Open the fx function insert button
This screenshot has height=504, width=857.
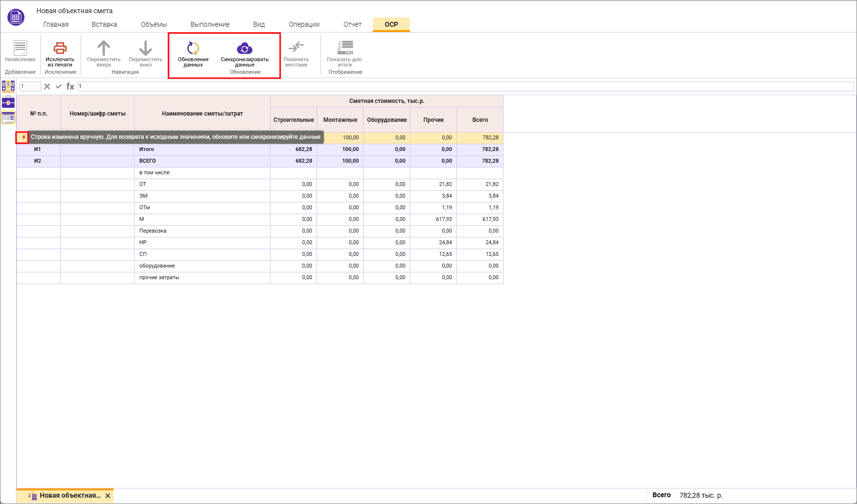(70, 86)
